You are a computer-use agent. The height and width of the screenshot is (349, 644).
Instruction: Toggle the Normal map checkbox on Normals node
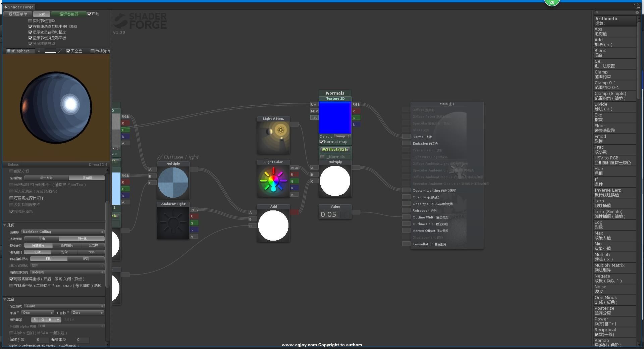pos(322,142)
